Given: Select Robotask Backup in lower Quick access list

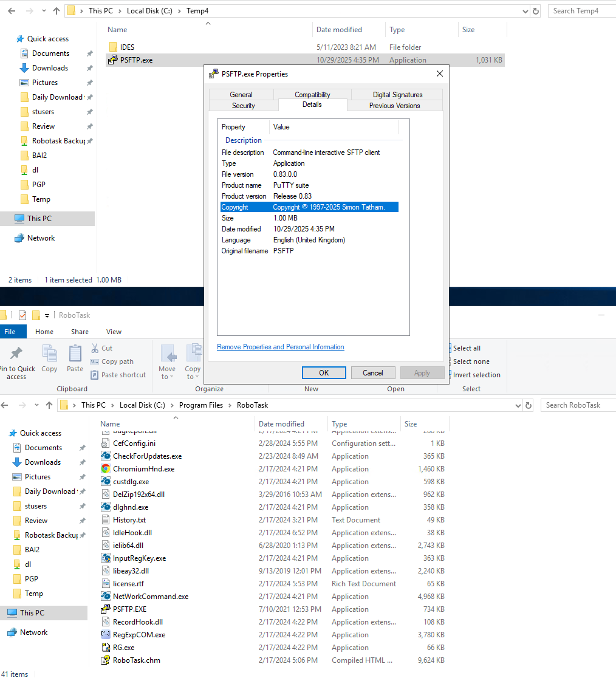Looking at the screenshot, I should pyautogui.click(x=51, y=535).
